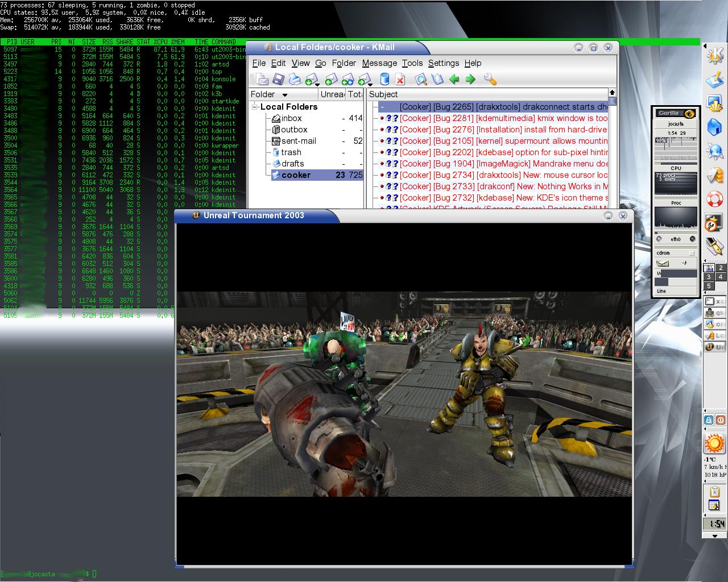Toggle the cdrom mount checkbox in GKrellM
Image resolution: width=728 pixels, height=582 pixels.
pyautogui.click(x=692, y=253)
